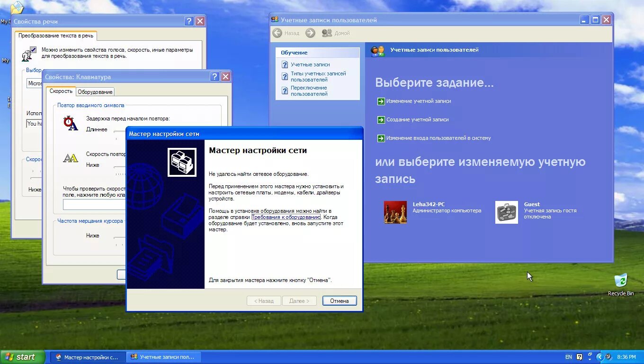
Task: Show hidden tray icons with the chevron
Action: (600, 357)
